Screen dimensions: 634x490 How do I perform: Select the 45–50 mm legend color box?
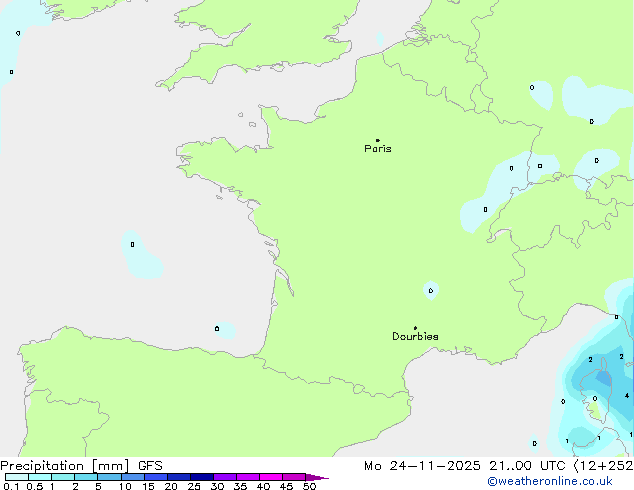click(x=294, y=477)
